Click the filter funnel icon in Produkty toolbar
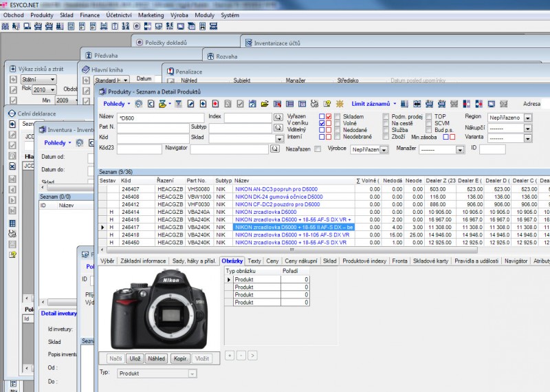The image size is (550, 392). 178,104
